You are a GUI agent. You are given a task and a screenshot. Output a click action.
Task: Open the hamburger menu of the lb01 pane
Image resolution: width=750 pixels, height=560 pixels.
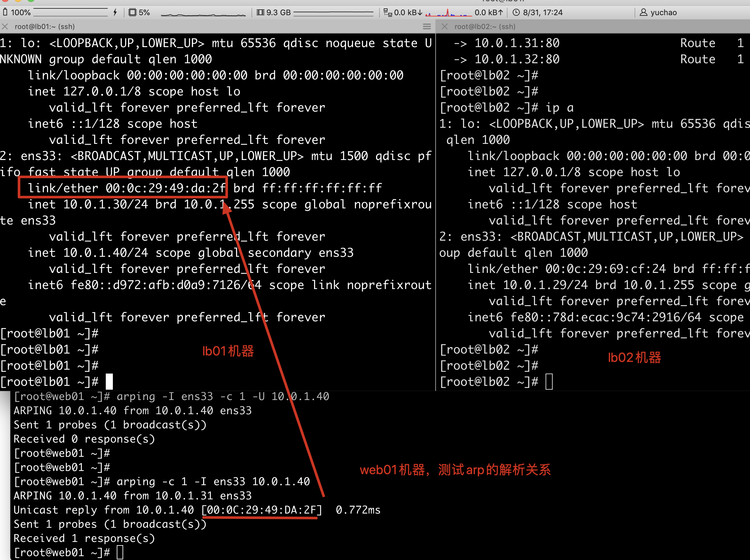pyautogui.click(x=427, y=26)
